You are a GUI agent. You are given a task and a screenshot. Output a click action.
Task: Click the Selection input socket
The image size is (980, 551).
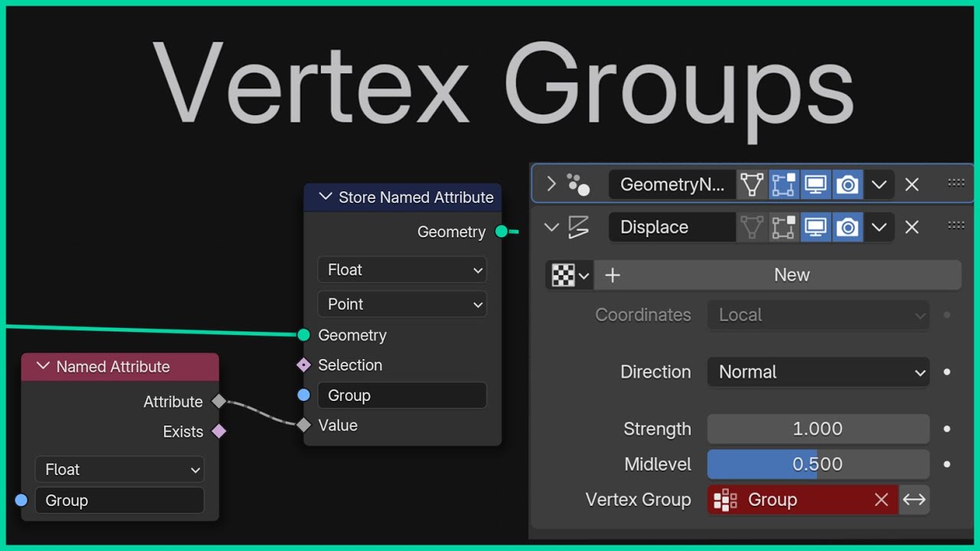(x=304, y=365)
